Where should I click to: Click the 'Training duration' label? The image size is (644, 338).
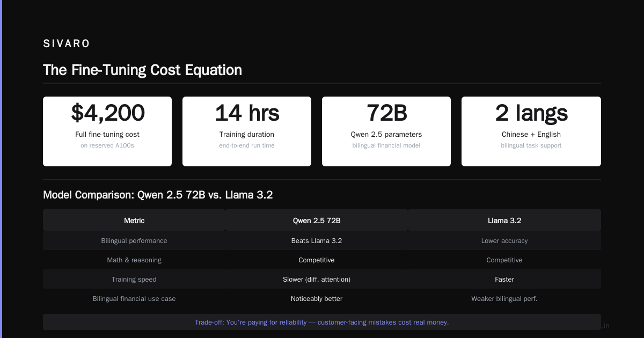(x=247, y=135)
